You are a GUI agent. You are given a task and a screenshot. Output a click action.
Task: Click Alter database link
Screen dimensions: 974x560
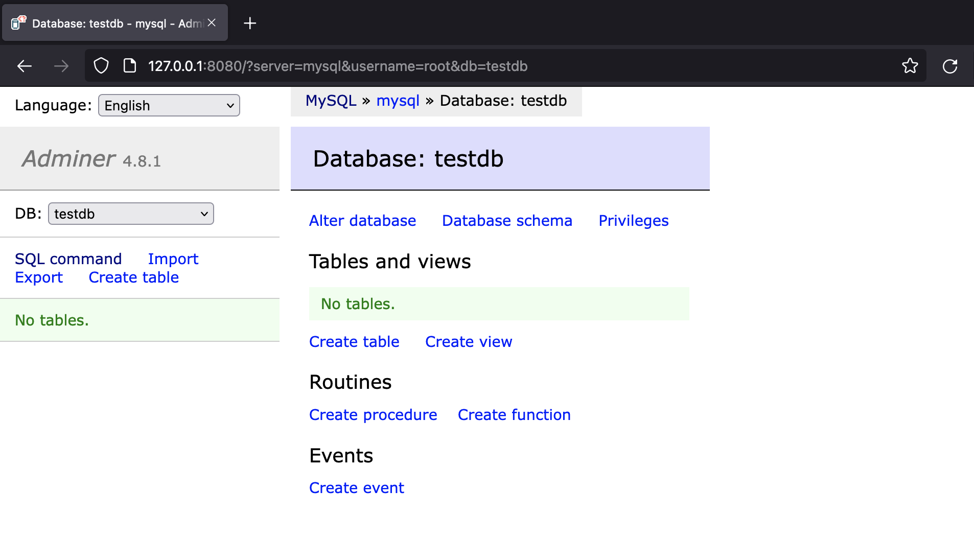pos(362,221)
